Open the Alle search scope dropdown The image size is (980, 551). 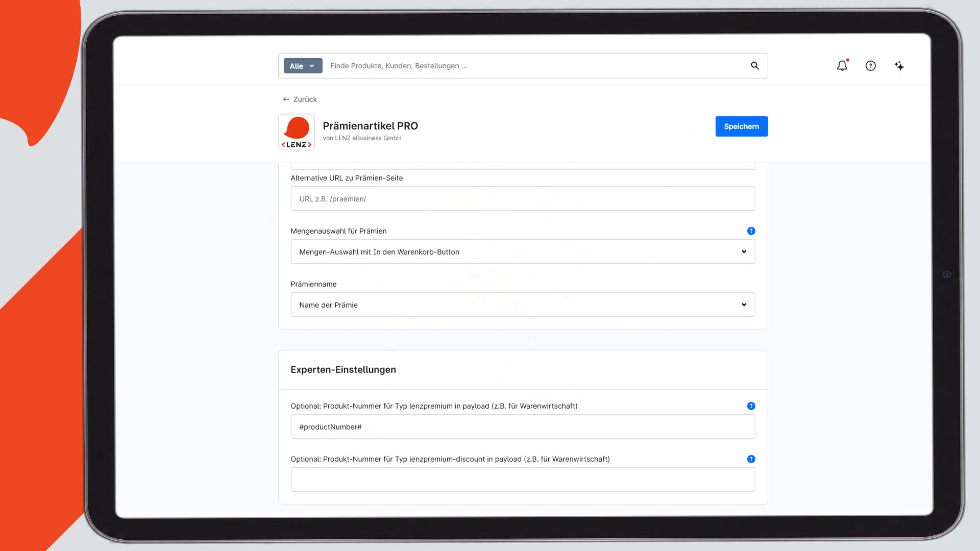click(303, 66)
